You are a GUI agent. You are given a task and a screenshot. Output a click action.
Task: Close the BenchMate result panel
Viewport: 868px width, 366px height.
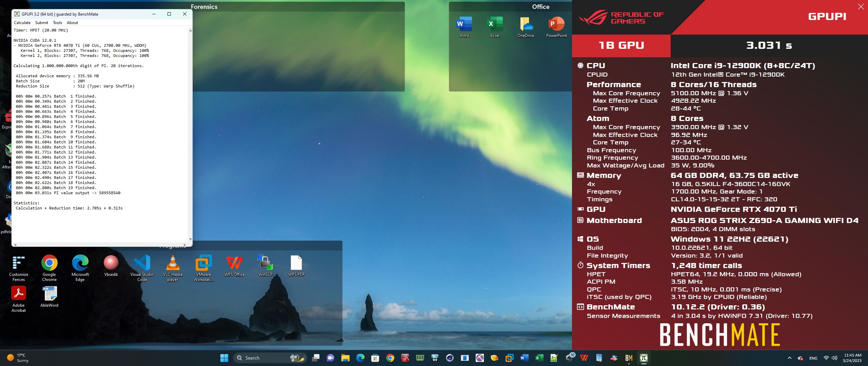(861, 7)
